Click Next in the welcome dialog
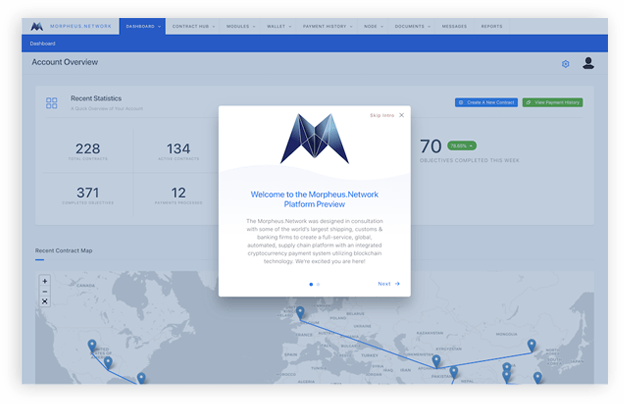Screen dimensions: 624x404 [388, 284]
